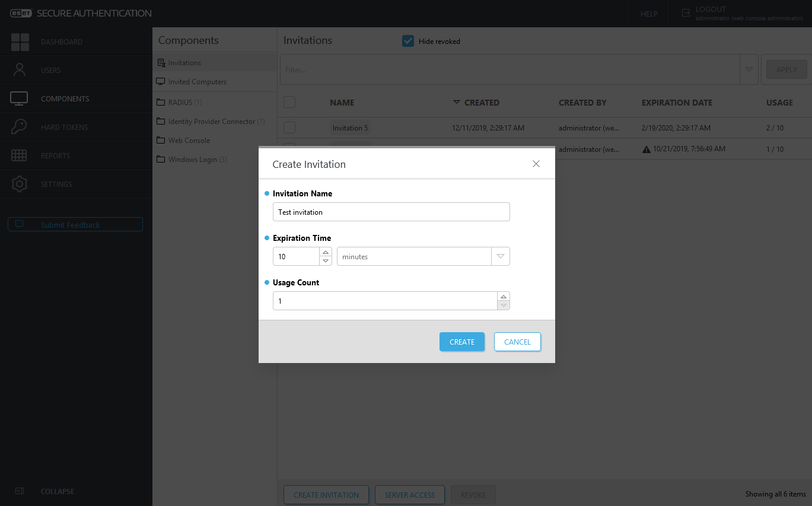The image size is (812, 506).
Task: Select Invited Computers in Components panel
Action: (161, 81)
